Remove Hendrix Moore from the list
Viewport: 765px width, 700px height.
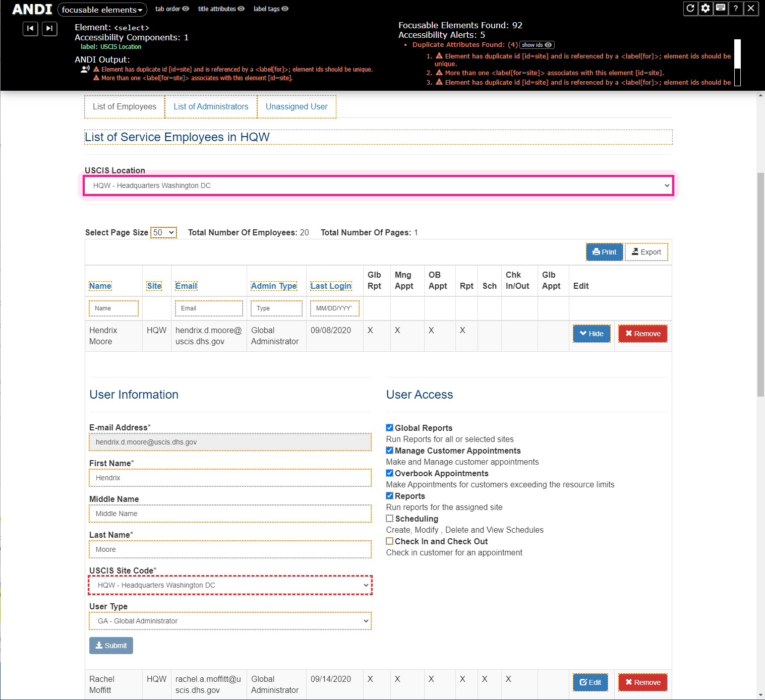click(643, 334)
